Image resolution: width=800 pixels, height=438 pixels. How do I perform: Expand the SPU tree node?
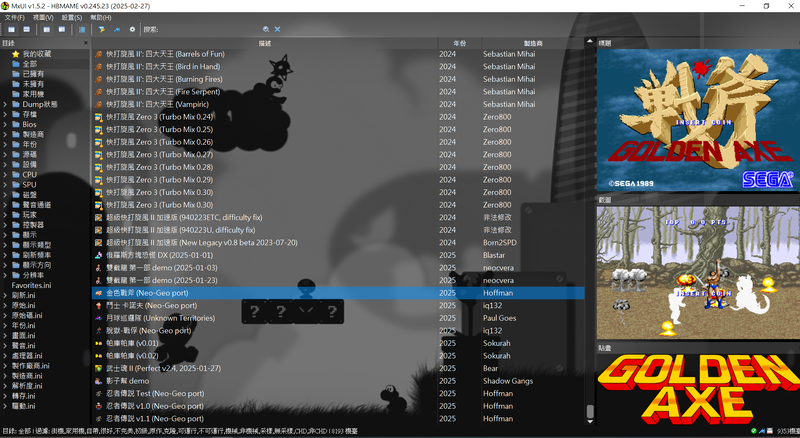tap(5, 185)
